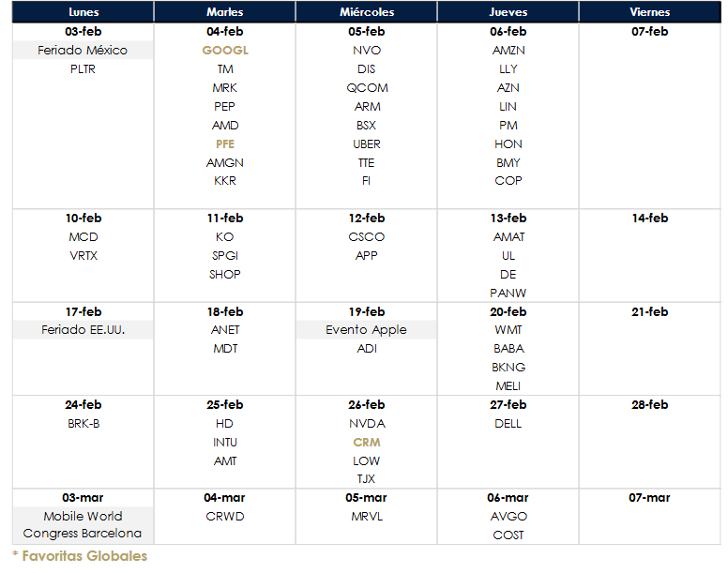
Task: Select the 28-feb date cell
Action: pos(649,404)
